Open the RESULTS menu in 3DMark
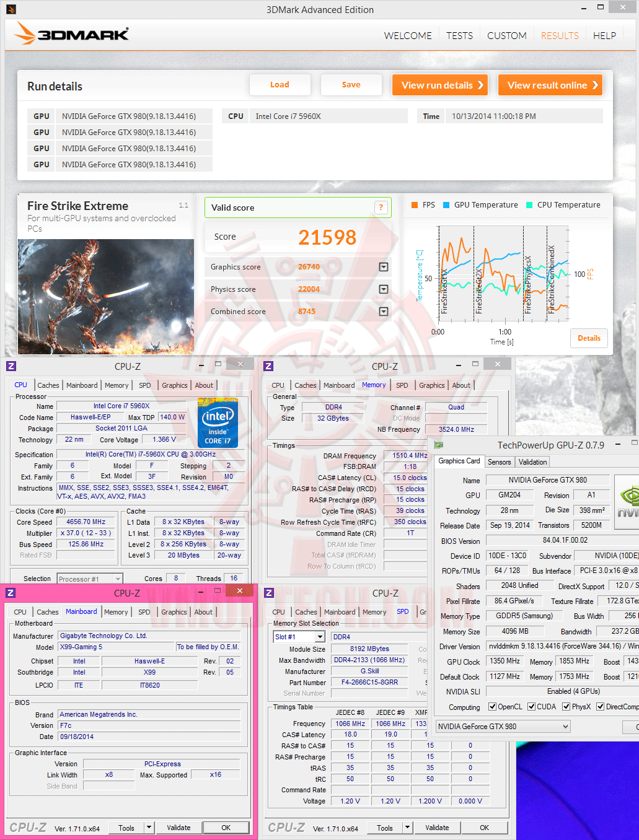This screenshot has height=840, width=639. pos(560,36)
